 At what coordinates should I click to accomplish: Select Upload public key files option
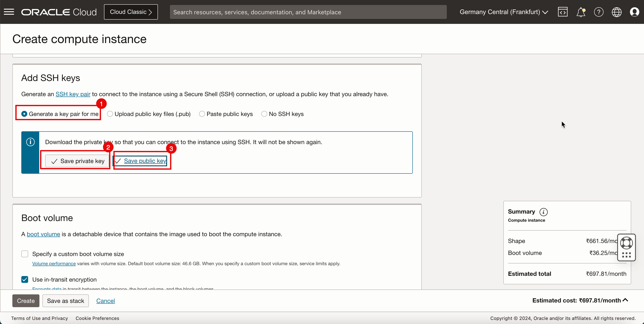point(110,114)
